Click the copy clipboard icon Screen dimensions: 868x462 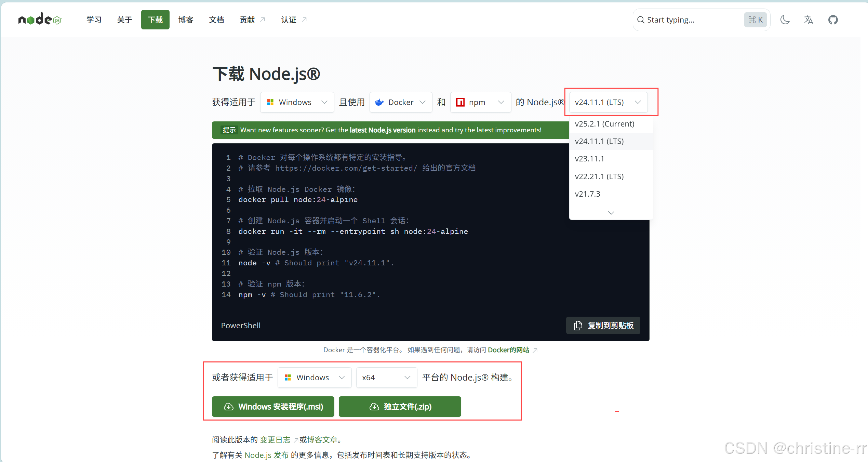click(x=578, y=325)
